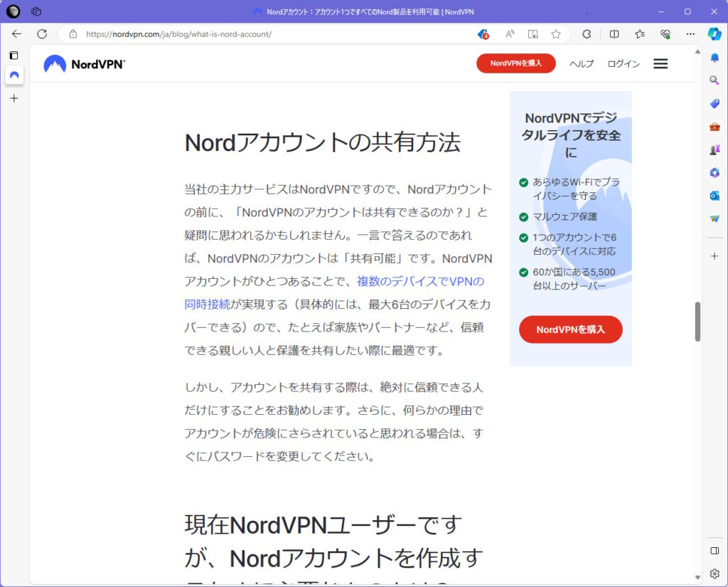
Task: Click the scrollbar up arrow
Action: pyautogui.click(x=697, y=52)
